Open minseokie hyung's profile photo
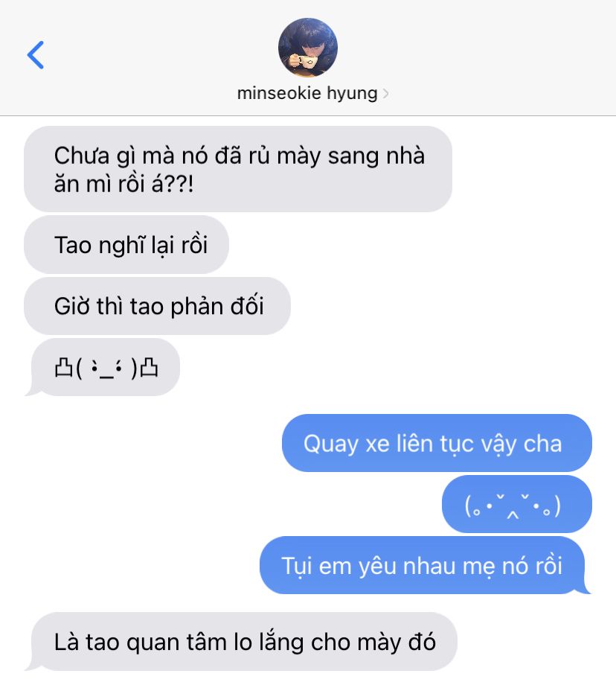616x682 pixels. pyautogui.click(x=308, y=48)
